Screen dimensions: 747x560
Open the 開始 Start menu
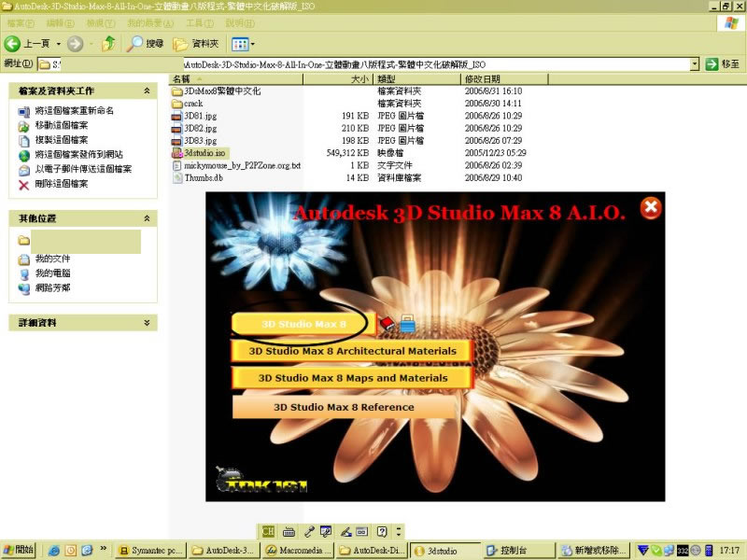point(19,550)
